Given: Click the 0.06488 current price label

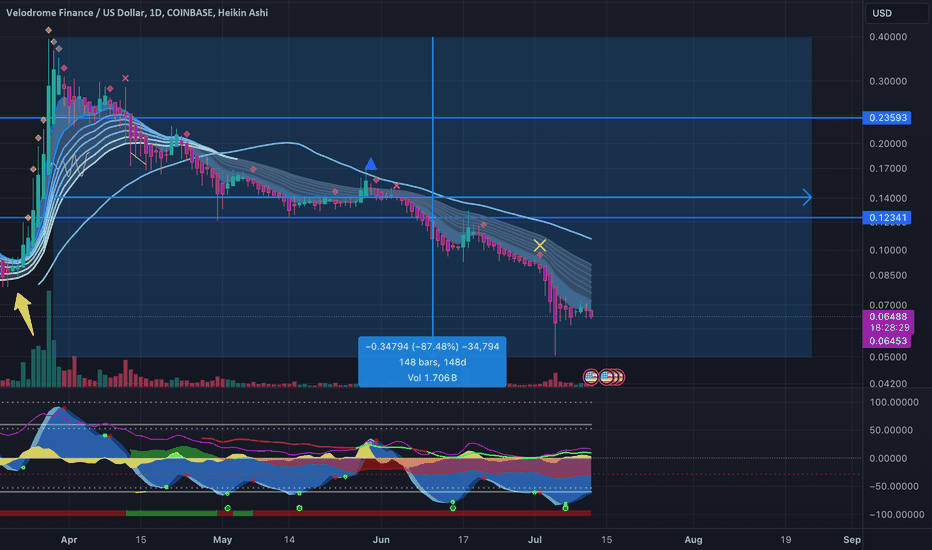Looking at the screenshot, I should (x=888, y=316).
